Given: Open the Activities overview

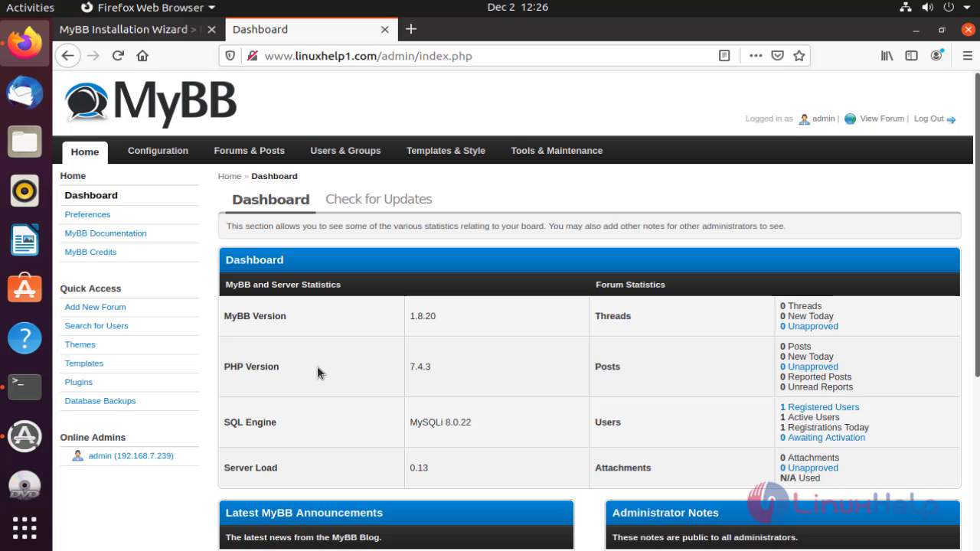Looking at the screenshot, I should point(31,8).
